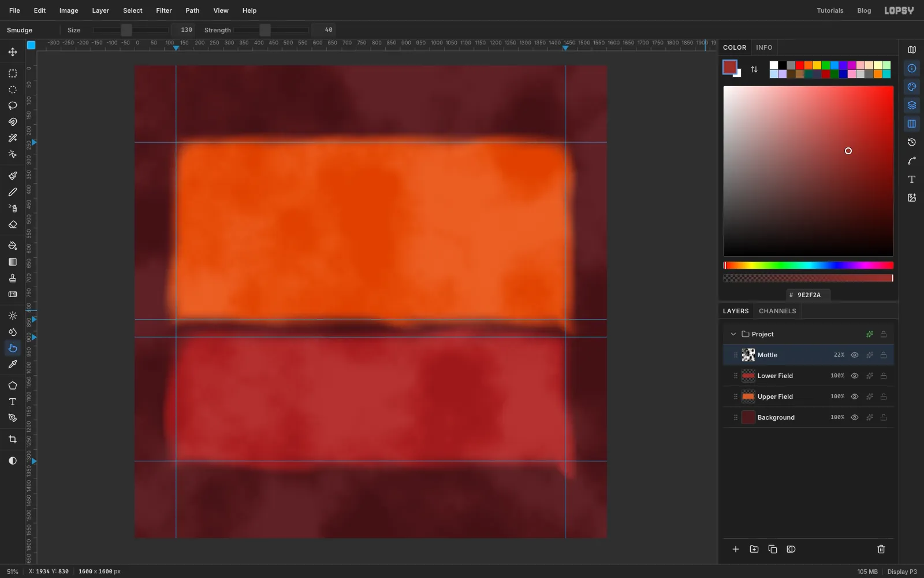This screenshot has width=924, height=578.
Task: Select the Eyedropper tool
Action: 13,364
